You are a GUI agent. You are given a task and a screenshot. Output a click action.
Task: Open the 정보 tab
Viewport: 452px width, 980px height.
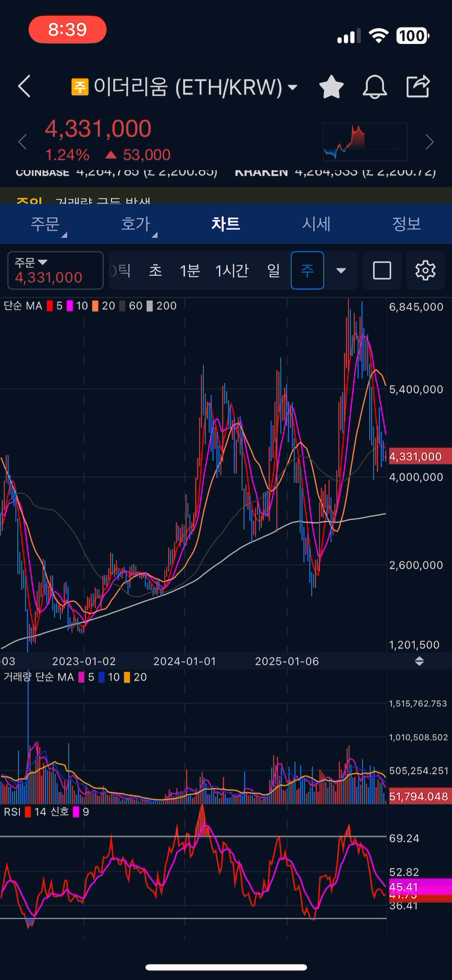[406, 224]
